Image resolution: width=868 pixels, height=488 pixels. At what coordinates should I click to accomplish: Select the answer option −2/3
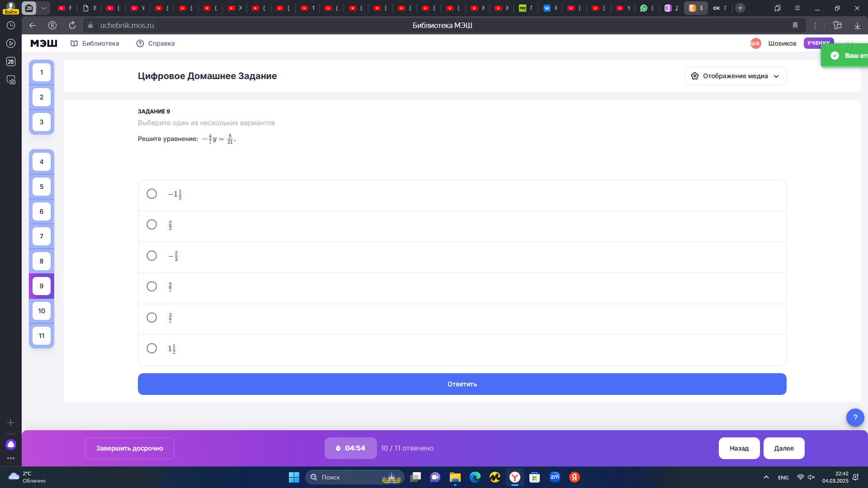tap(462, 256)
